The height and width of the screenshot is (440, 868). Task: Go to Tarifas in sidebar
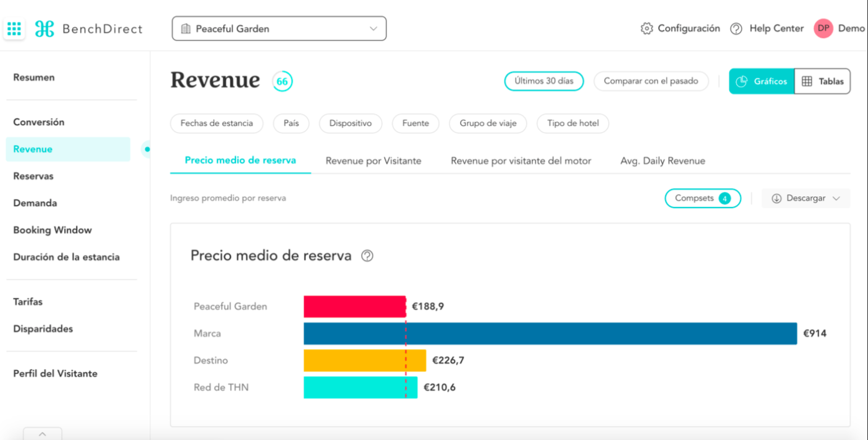pyautogui.click(x=28, y=302)
